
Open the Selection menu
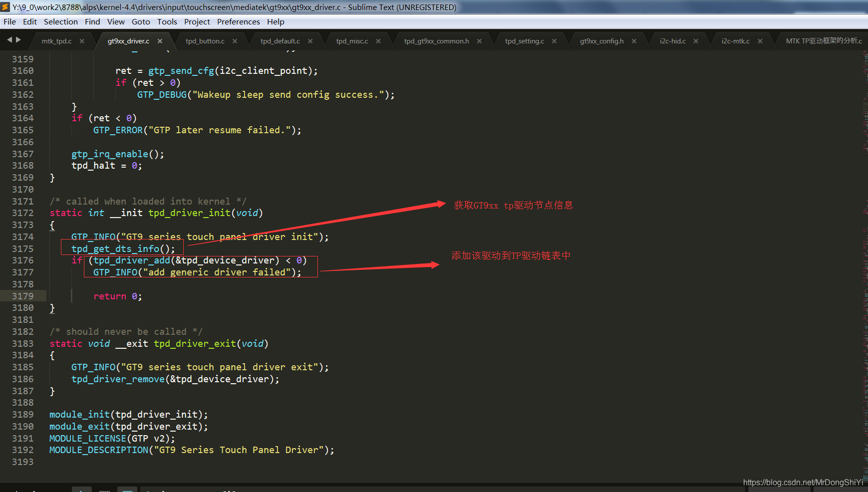[61, 21]
